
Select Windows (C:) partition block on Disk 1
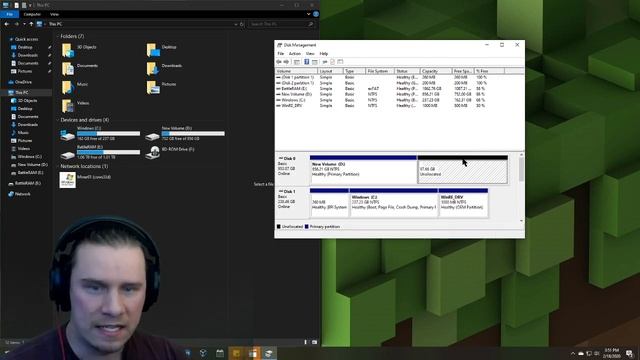[394, 203]
